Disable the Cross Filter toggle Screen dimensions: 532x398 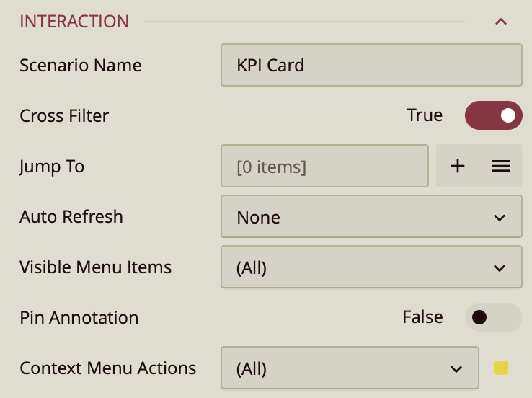[493, 115]
